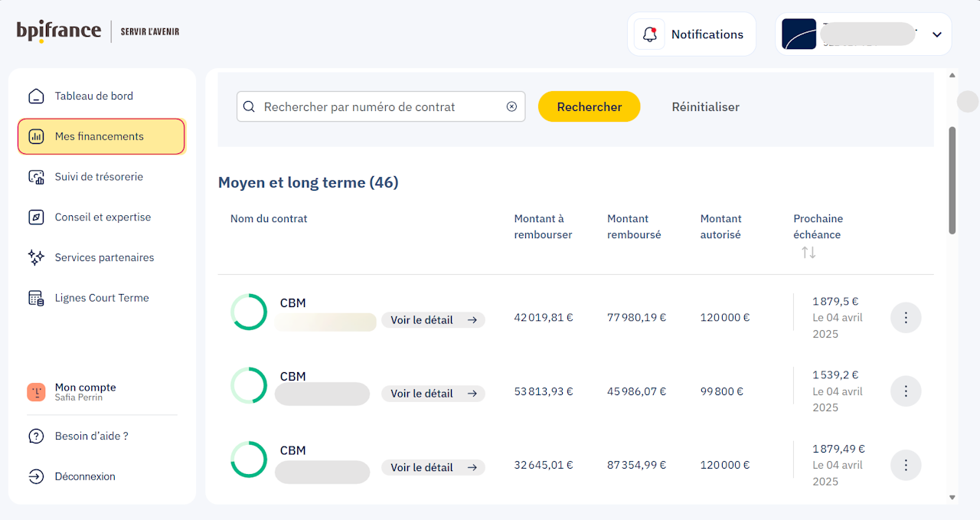The height and width of the screenshot is (520, 980).
Task: Click Réinitialiser to reset the search
Action: click(705, 107)
